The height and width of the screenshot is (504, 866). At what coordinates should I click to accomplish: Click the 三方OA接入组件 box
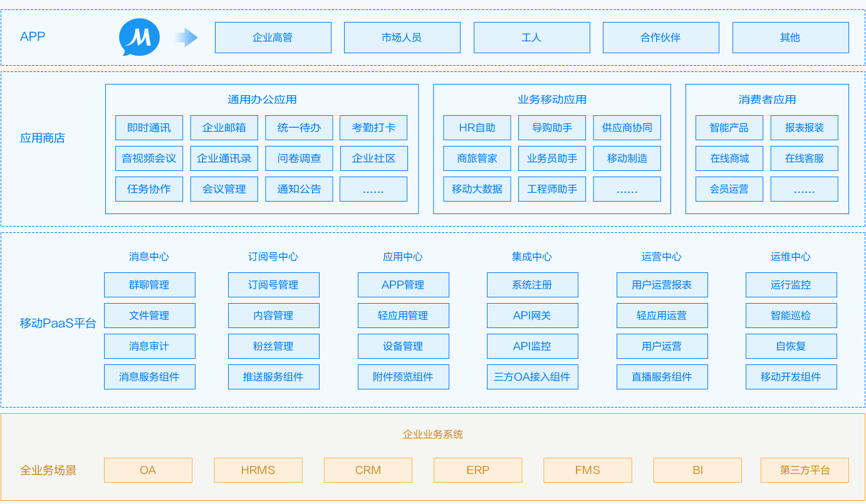coord(533,377)
